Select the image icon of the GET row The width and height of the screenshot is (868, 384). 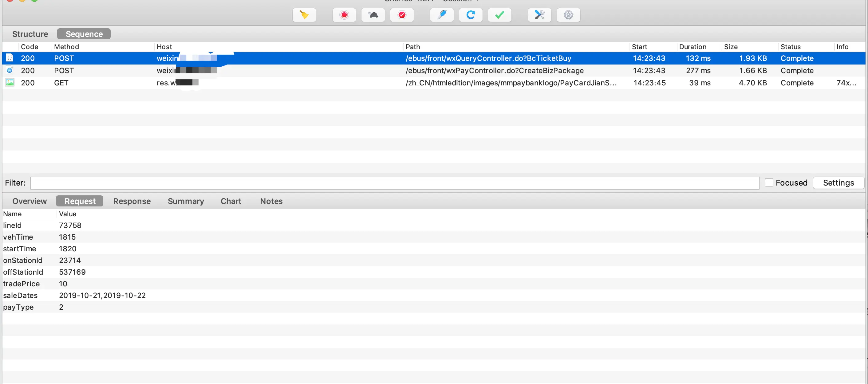10,83
